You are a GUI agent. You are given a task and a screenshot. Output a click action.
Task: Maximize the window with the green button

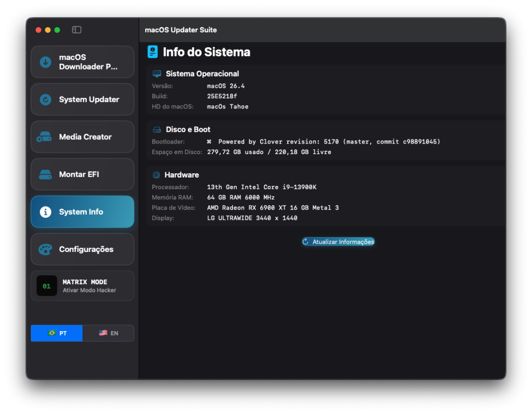tap(57, 30)
